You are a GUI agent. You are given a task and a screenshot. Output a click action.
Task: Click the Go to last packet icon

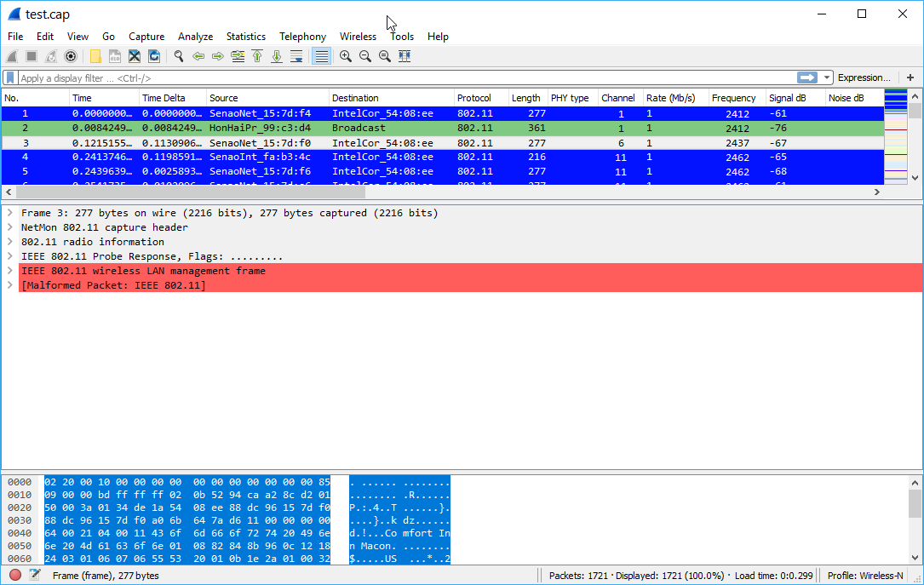point(276,55)
